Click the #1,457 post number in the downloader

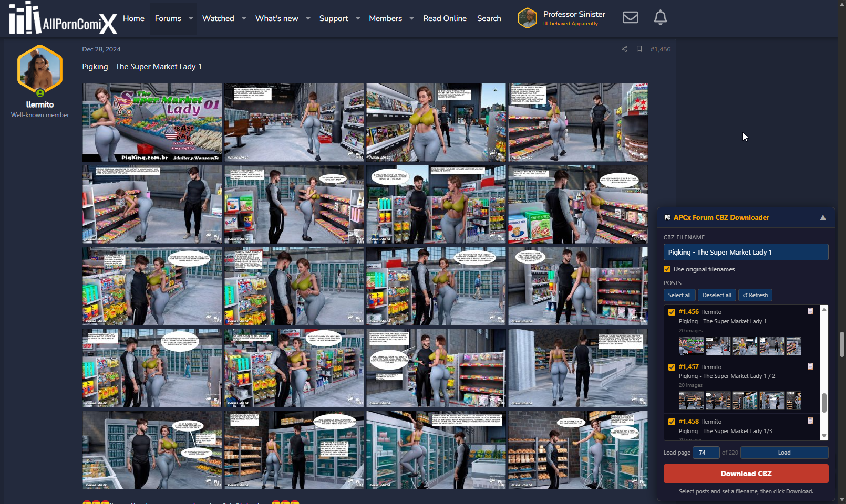pyautogui.click(x=689, y=367)
